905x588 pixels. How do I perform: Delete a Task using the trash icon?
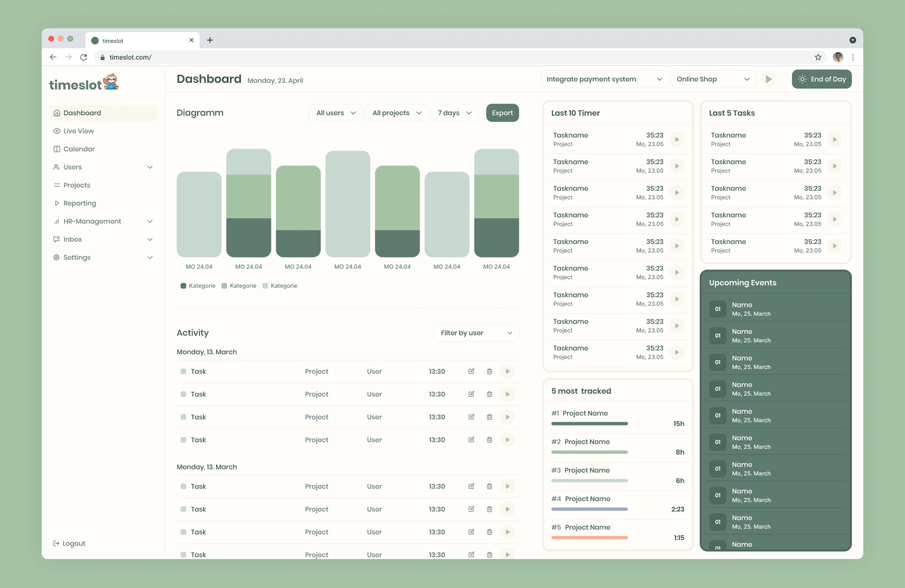point(489,371)
